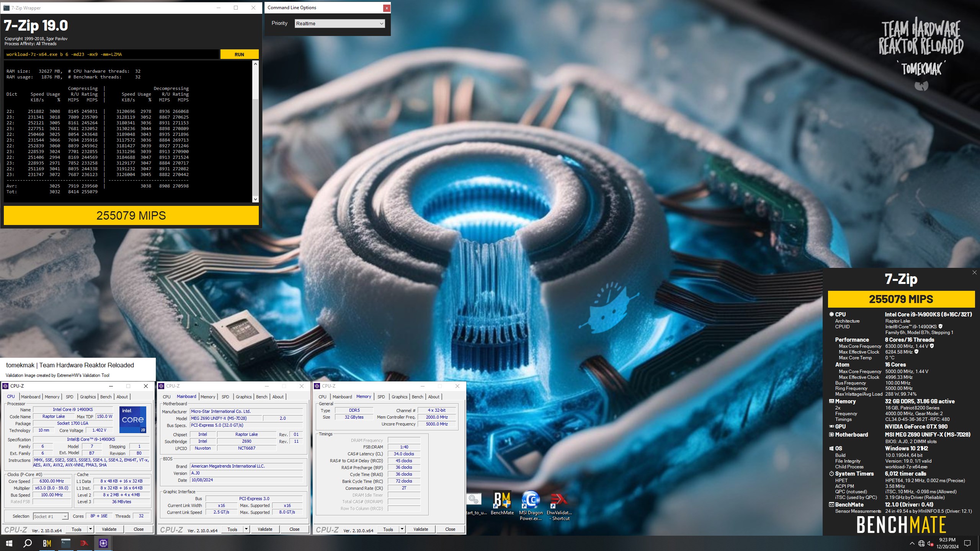Click the Close button in the CPU-Z Memory window
Screen dimensions: 980x551
(x=450, y=529)
